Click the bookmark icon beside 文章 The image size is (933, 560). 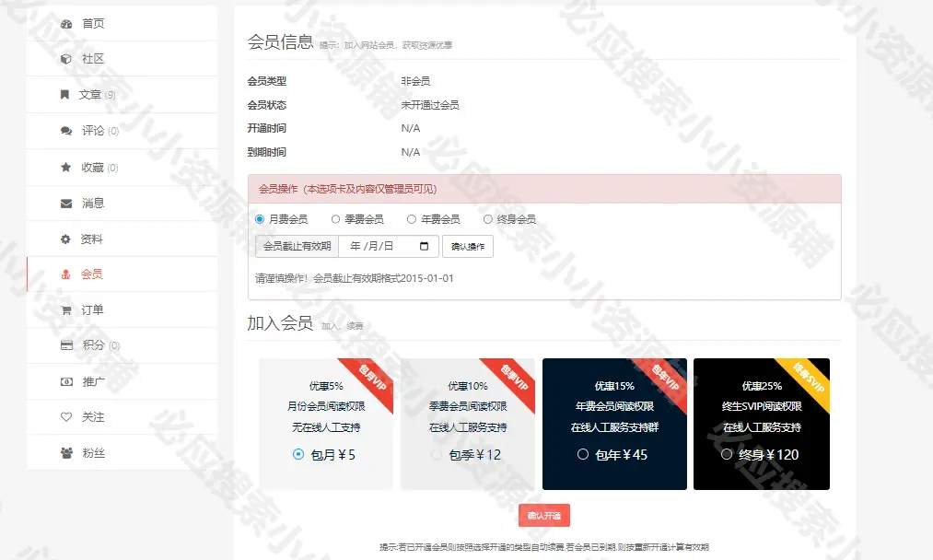65,95
